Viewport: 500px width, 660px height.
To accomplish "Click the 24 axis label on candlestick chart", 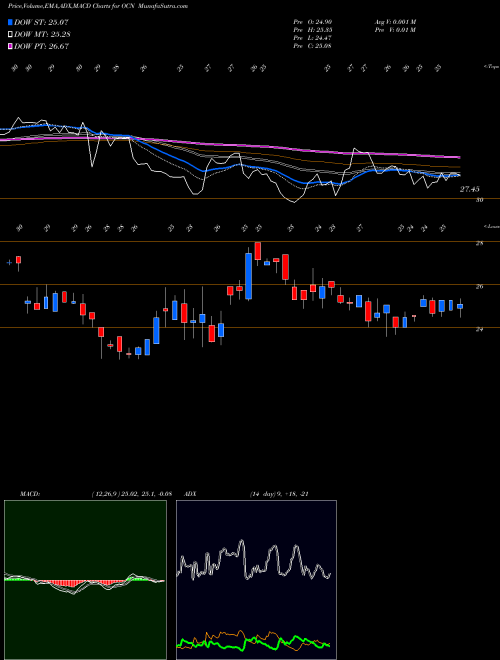I will (479, 330).
